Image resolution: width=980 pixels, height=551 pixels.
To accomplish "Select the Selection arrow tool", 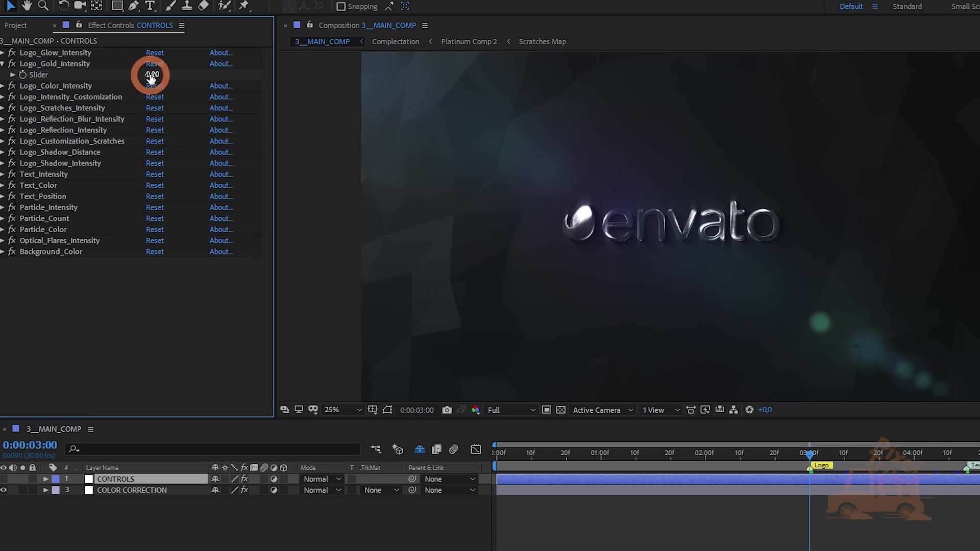I will [10, 6].
